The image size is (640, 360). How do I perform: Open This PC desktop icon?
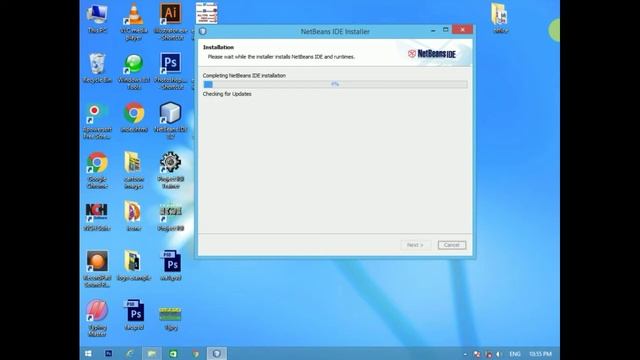(x=97, y=19)
